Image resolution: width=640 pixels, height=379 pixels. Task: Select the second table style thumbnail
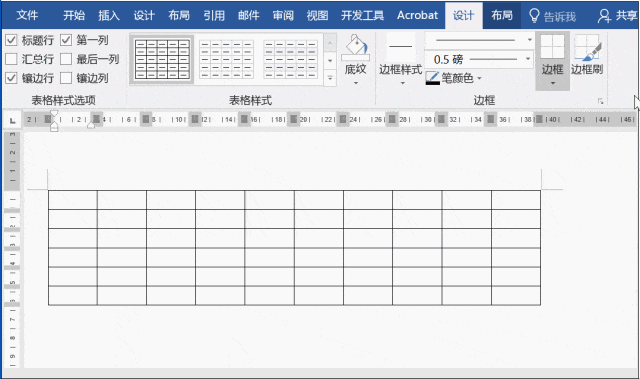[x=226, y=59]
